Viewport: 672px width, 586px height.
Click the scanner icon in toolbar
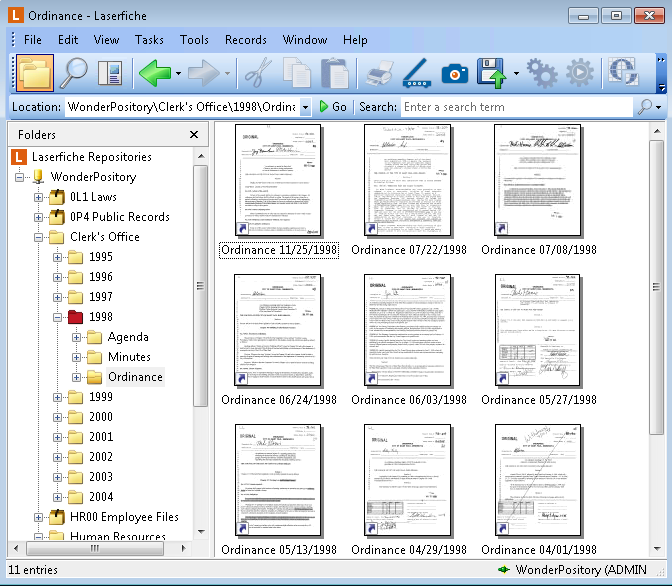[417, 73]
